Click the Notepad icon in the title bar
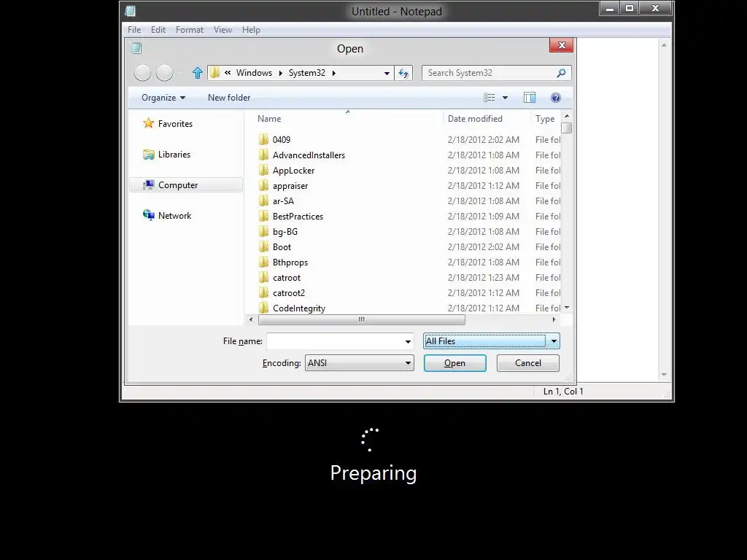This screenshot has height=560, width=747. click(x=130, y=10)
